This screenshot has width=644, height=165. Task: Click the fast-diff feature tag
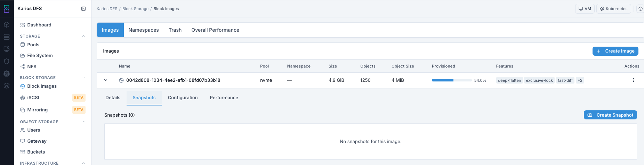pyautogui.click(x=565, y=80)
